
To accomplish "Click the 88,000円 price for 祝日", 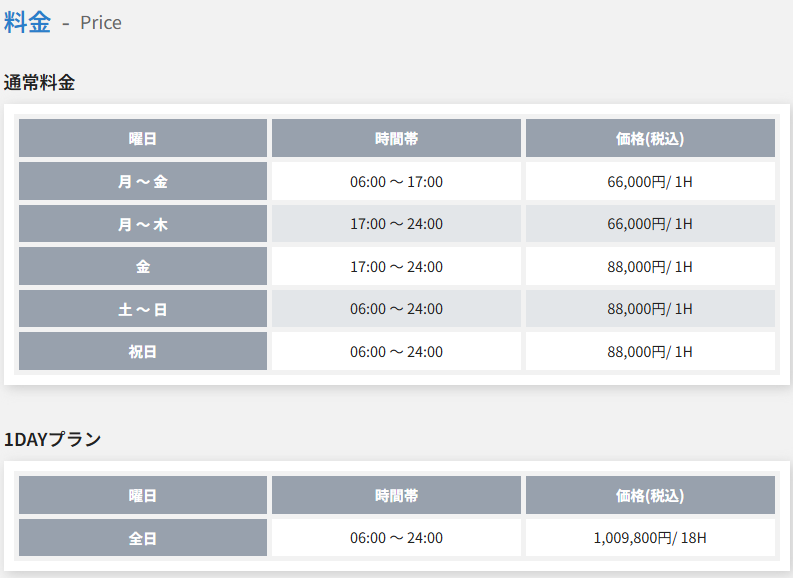I will click(650, 351).
